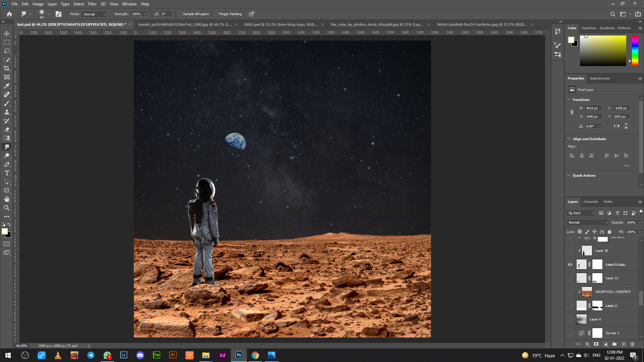Click the Search icon in options bar
Viewport: 644px width, 362px height.
point(612,14)
